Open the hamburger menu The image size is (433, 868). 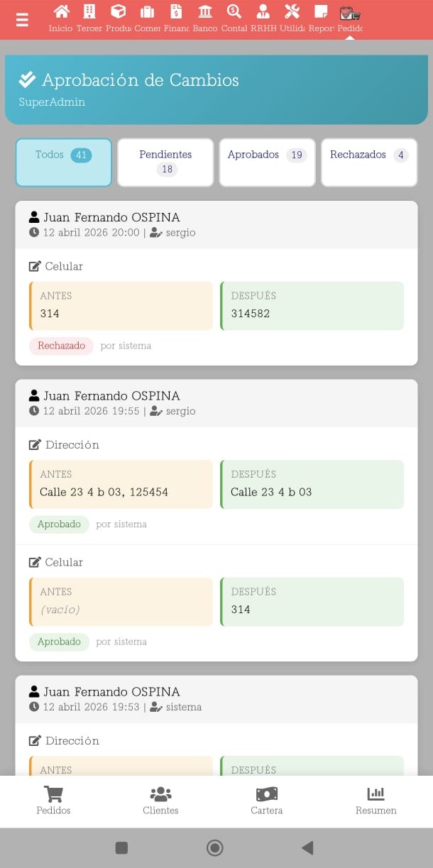[22, 20]
